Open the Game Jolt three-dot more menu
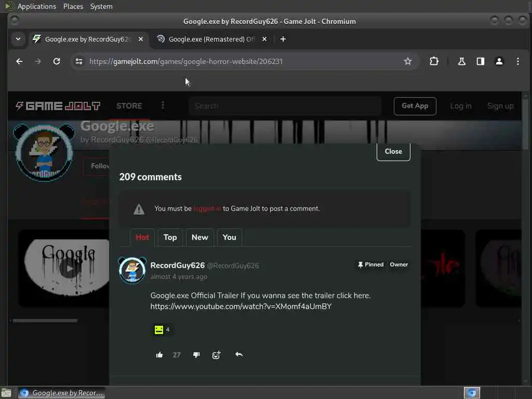Viewport: 532px width, 399px height. 163,105
